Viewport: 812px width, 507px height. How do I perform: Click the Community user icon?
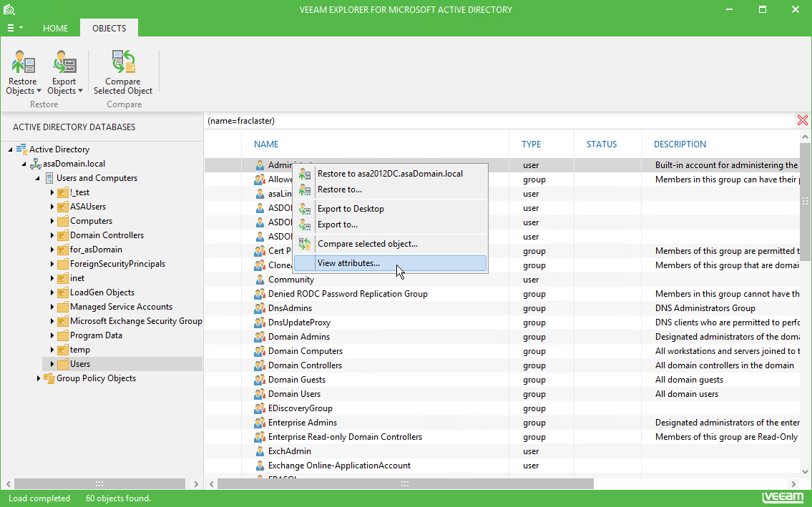[260, 280]
